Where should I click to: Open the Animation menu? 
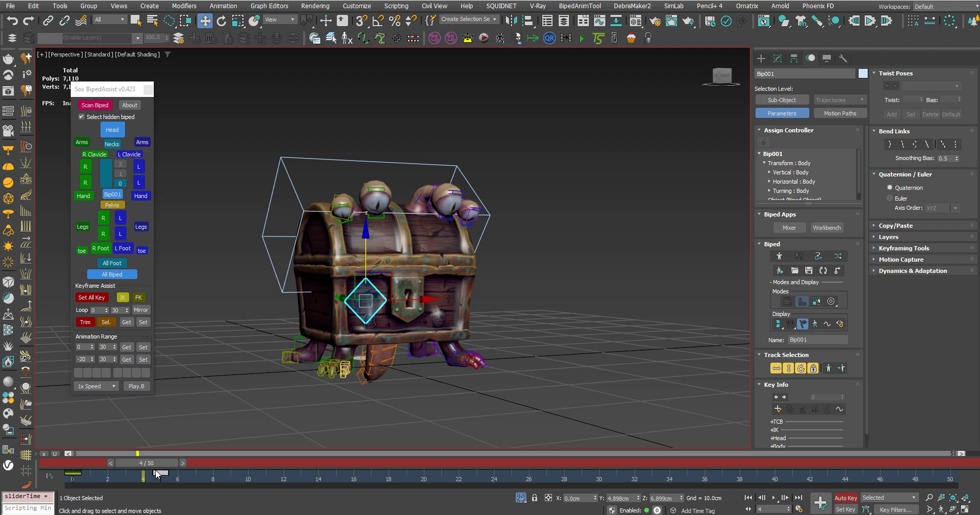point(223,6)
